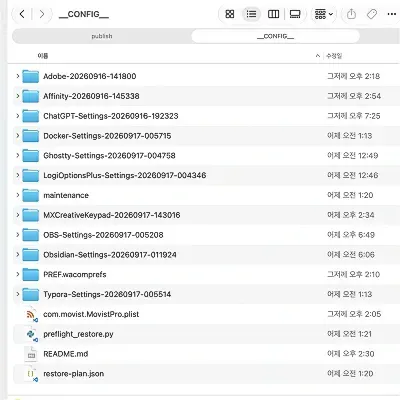Go forward with the right arrow
400x400 pixels.
coord(42,14)
